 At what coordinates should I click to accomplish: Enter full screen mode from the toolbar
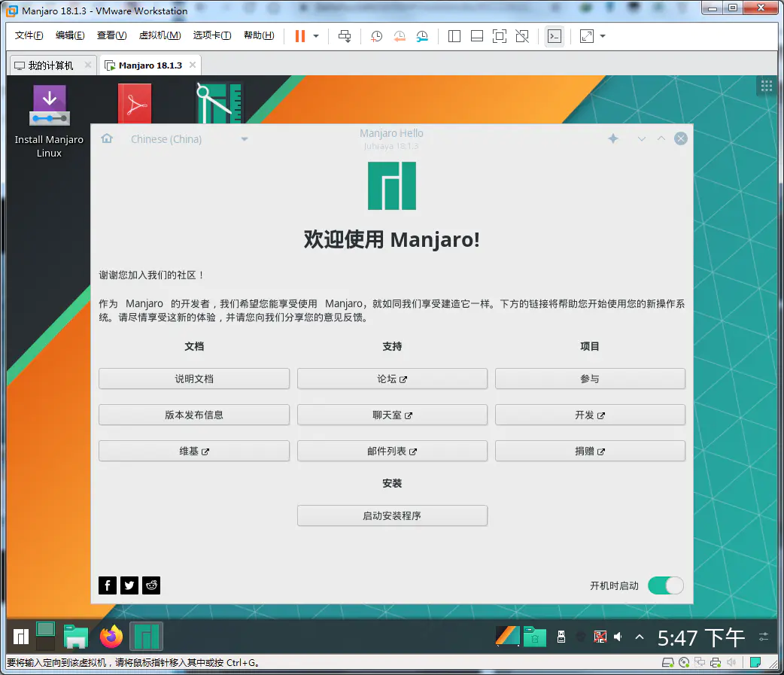click(x=500, y=36)
